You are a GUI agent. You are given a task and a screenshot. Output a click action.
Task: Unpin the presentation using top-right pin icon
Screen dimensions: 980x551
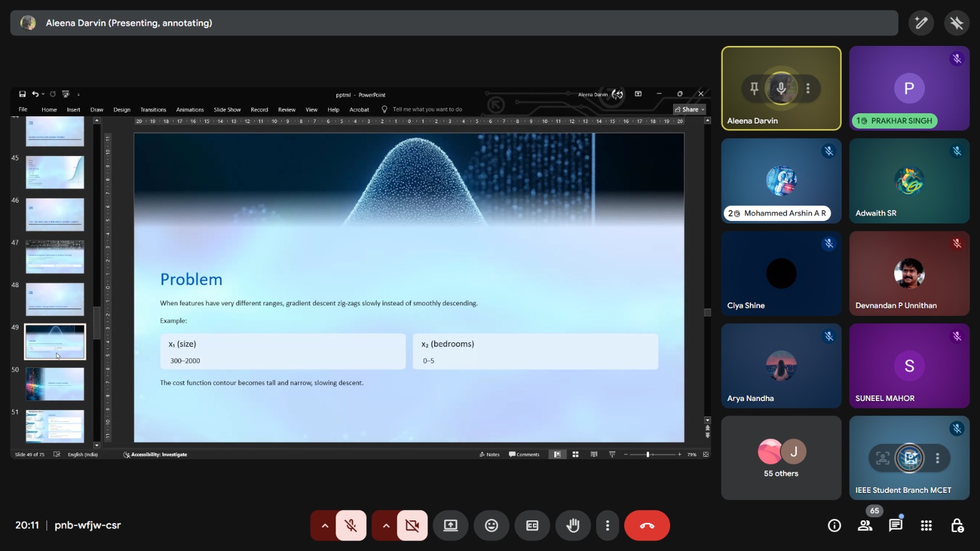click(956, 23)
